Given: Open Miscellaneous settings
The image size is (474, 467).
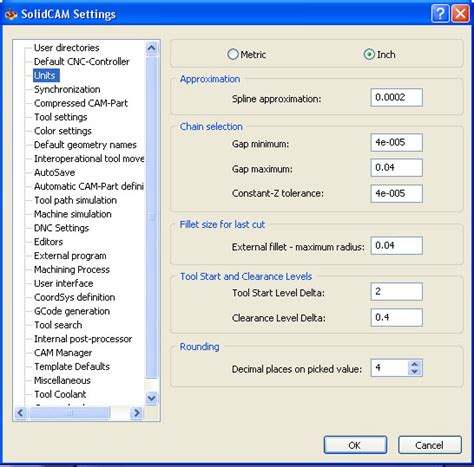Looking at the screenshot, I should [x=62, y=381].
